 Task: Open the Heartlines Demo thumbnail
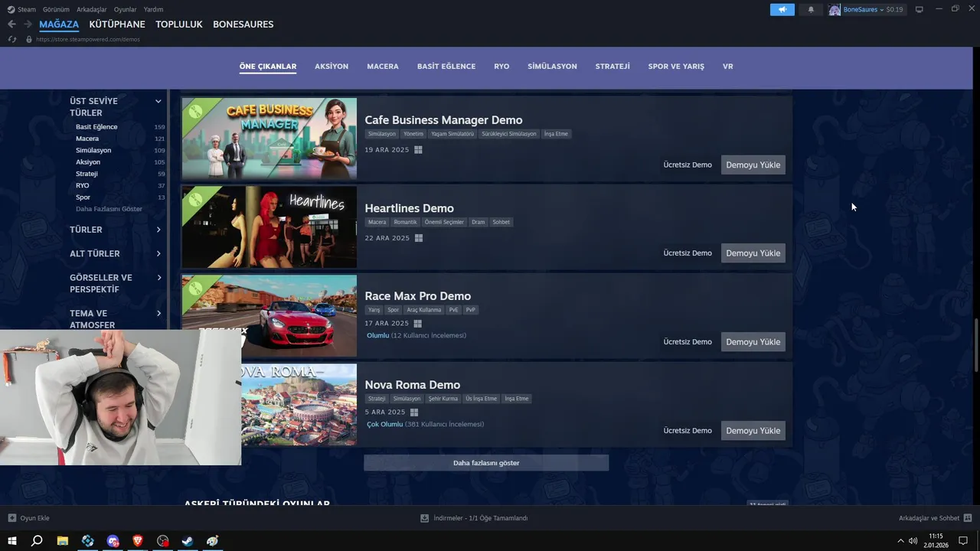pyautogui.click(x=269, y=227)
